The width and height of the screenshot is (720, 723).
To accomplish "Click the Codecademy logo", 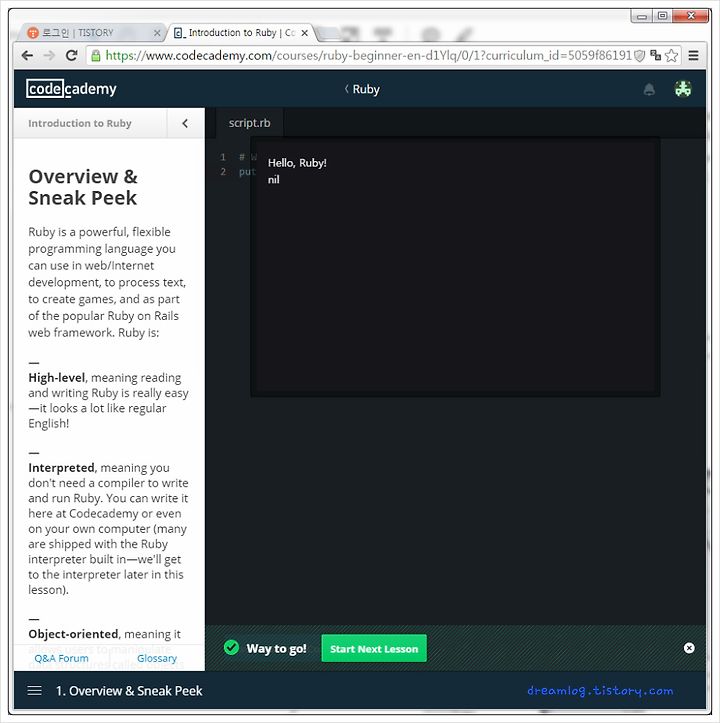I will pos(71,89).
